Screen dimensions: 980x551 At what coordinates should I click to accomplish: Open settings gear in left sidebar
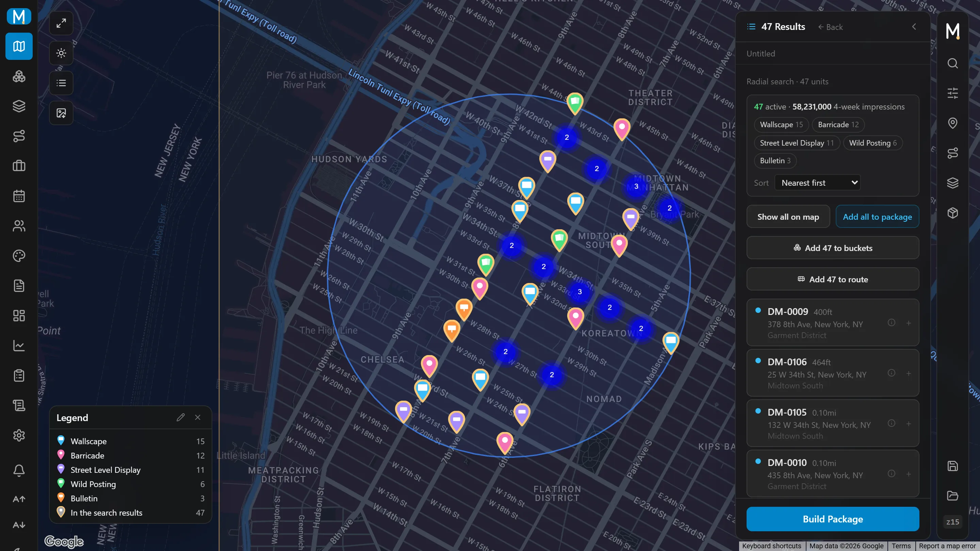point(19,435)
